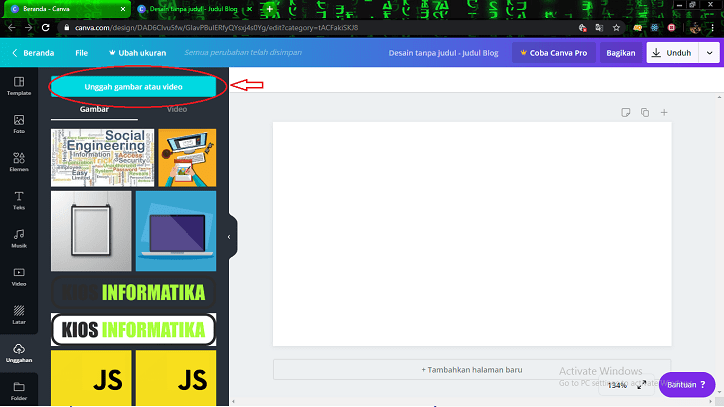724x407 pixels.
Task: Open the Bantuan help button
Action: 687,384
